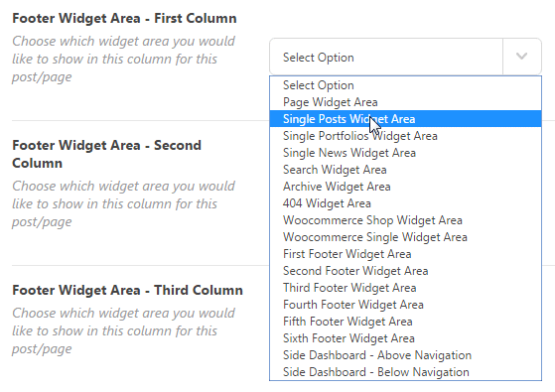This screenshot has width=555, height=392.
Task: Select Side Dashboard - Above Navigation
Action: (405, 355)
